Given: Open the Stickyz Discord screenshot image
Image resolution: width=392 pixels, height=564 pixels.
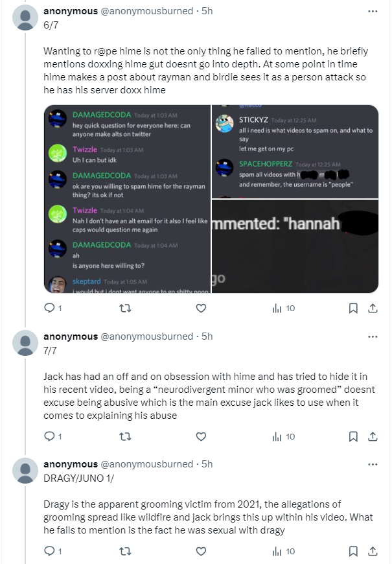Looking at the screenshot, I should 295,151.
